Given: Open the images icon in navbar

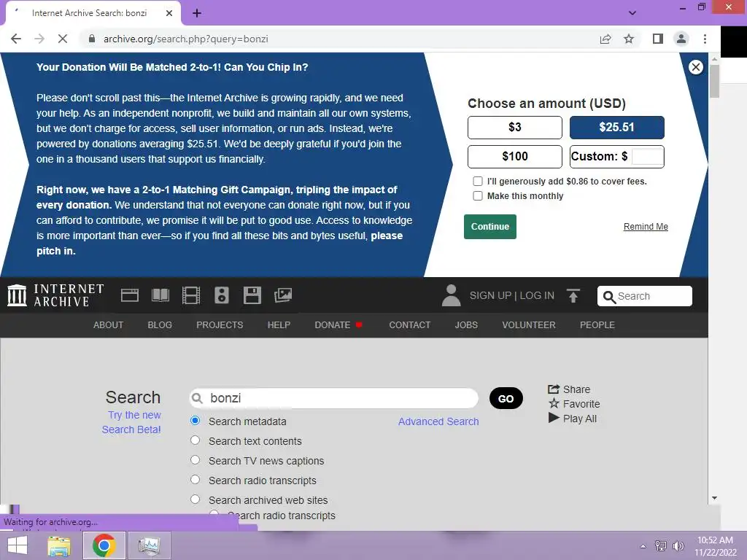Looking at the screenshot, I should [283, 296].
